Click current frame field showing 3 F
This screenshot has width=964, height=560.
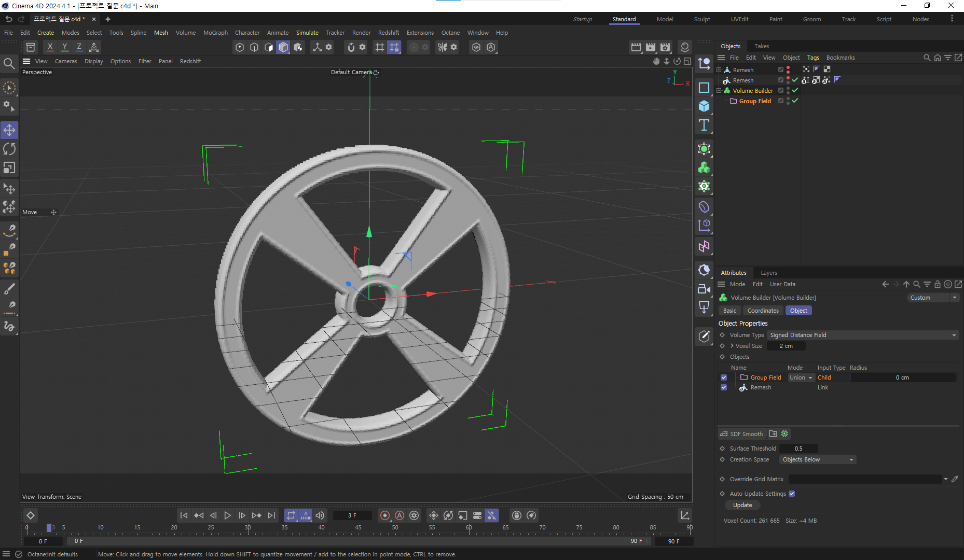click(x=352, y=515)
